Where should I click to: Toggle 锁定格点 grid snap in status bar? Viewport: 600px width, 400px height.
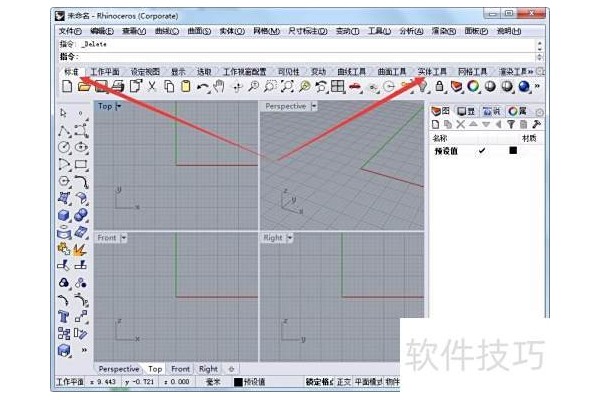(319, 382)
